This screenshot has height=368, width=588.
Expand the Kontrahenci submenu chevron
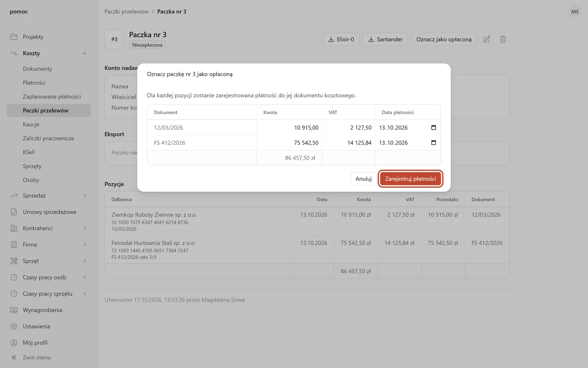(x=85, y=228)
